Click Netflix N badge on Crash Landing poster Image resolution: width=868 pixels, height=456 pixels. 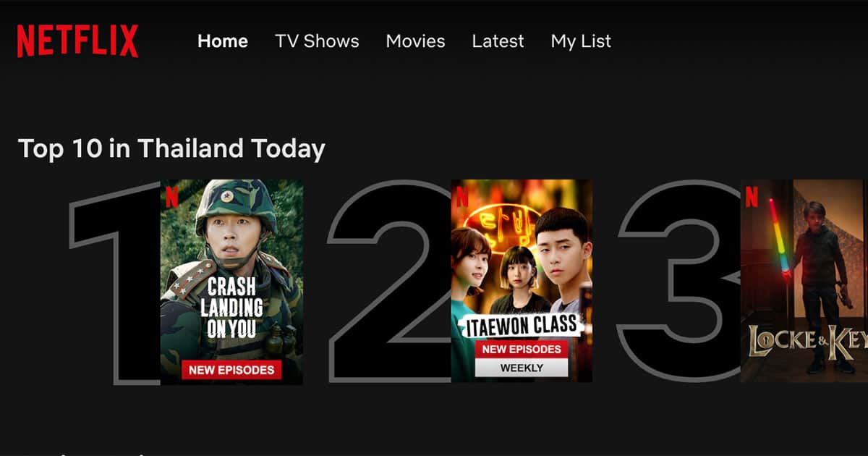click(171, 197)
